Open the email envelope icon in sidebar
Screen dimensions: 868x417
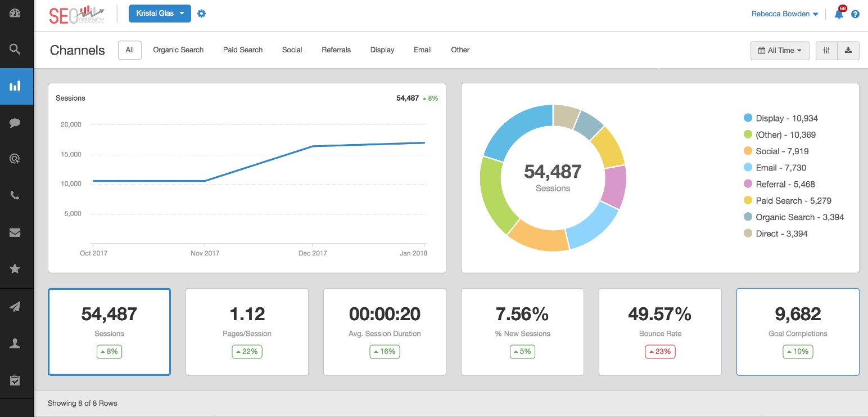tap(15, 232)
